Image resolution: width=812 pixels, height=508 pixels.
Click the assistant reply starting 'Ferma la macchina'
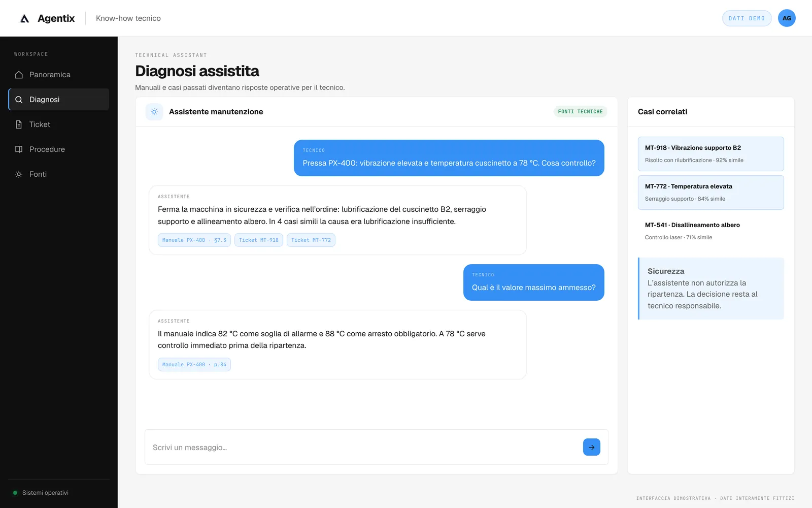pyautogui.click(x=337, y=220)
